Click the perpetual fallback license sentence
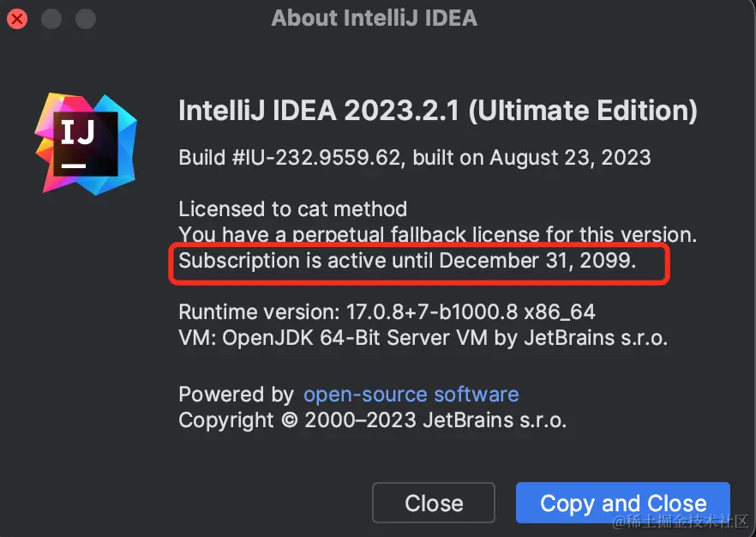The image size is (756, 537). coord(435,233)
